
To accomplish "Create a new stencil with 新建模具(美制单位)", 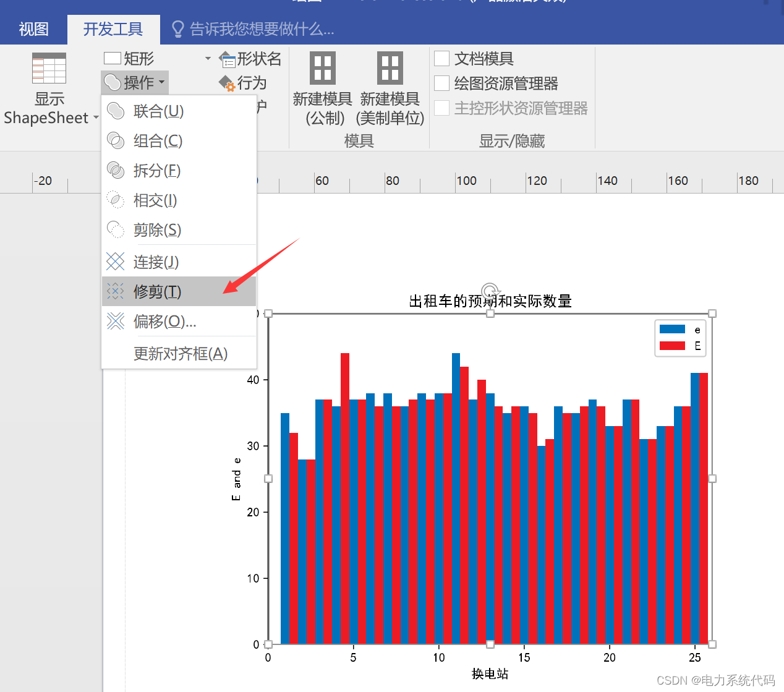I will click(390, 87).
